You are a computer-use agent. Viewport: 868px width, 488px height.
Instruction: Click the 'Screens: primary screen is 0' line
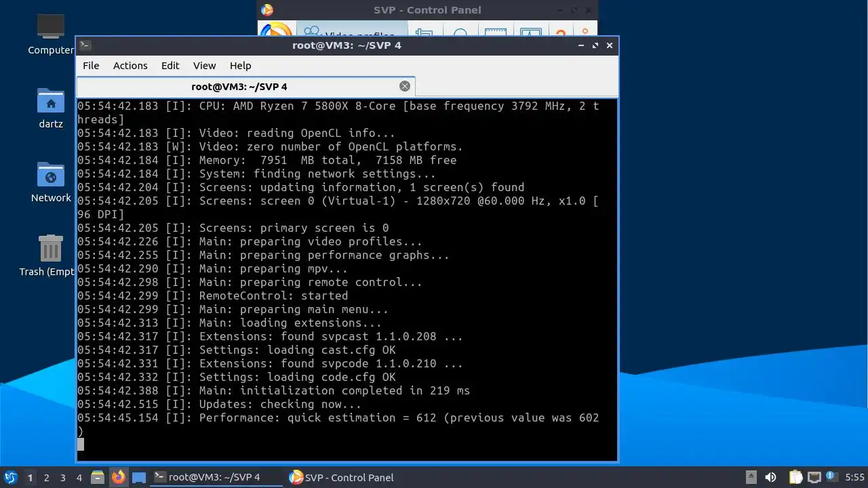233,228
